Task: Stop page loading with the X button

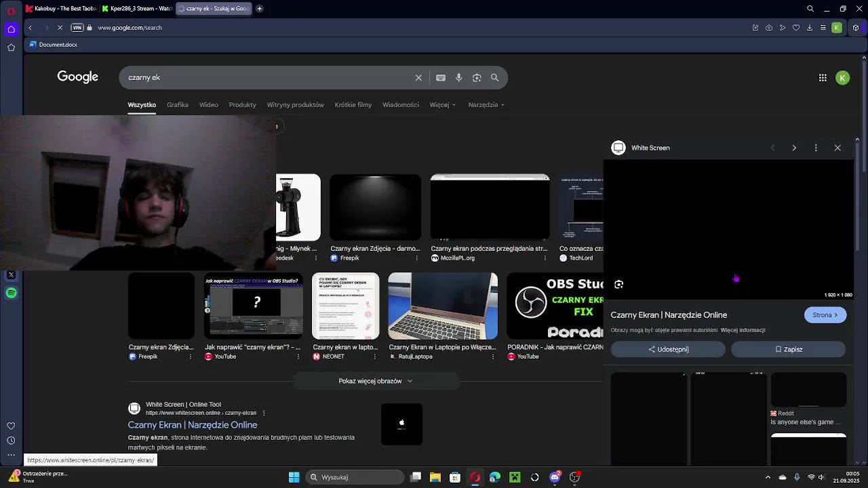Action: point(60,28)
